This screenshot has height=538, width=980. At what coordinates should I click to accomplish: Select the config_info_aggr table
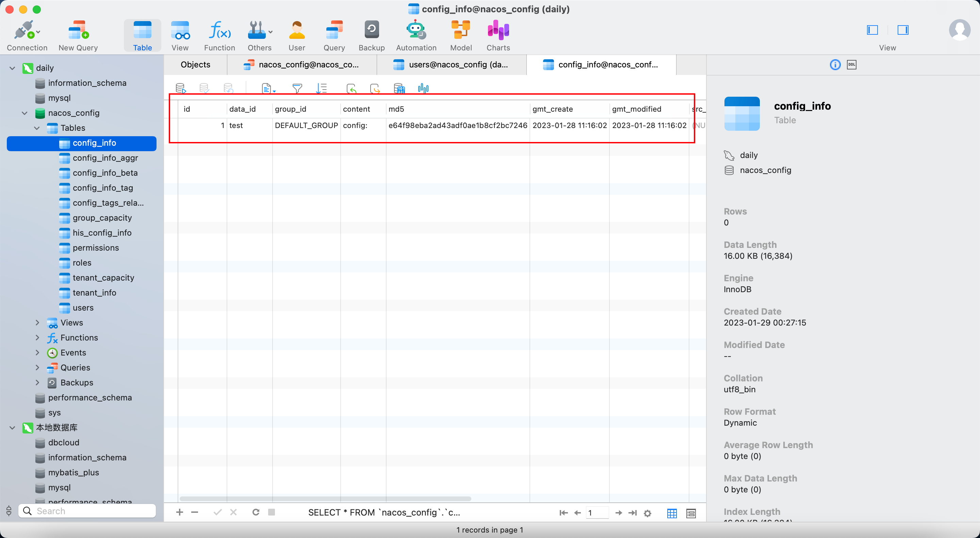(x=105, y=158)
